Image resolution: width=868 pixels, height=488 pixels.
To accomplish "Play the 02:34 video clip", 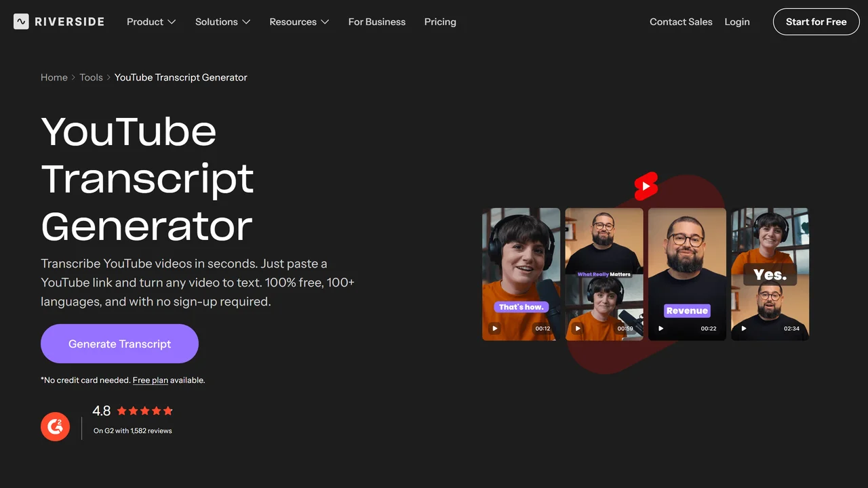I will 744,329.
